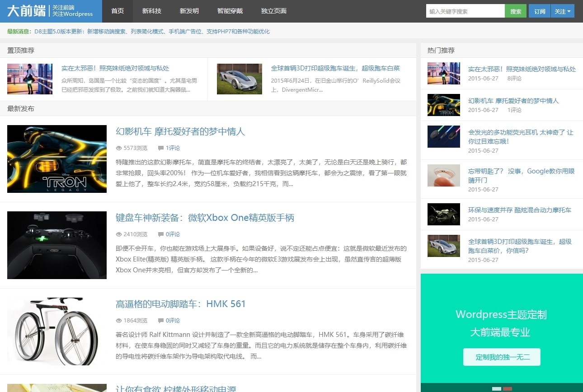The image size is (583, 392).
Task: Switch to the 智能穿戴 section
Action: coord(230,10)
